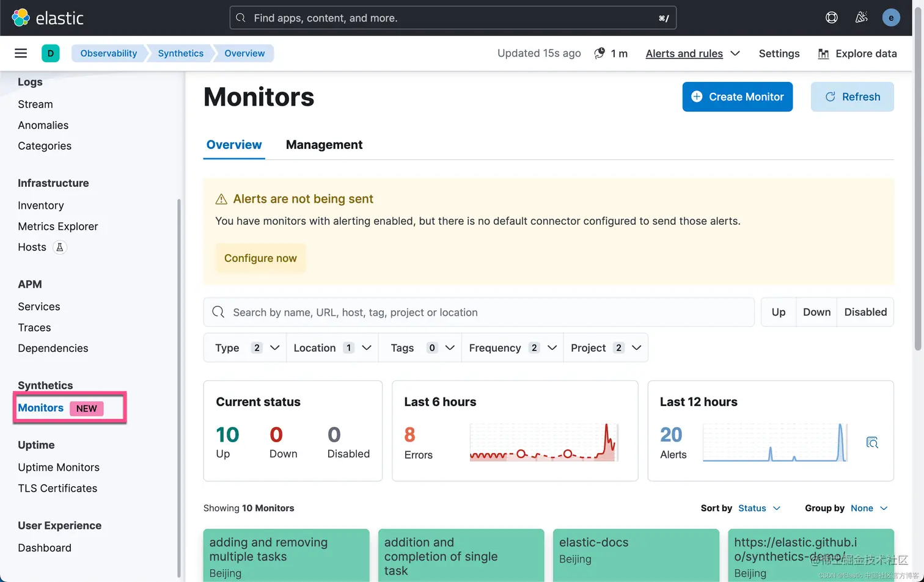
Task: Open Logs Stream in sidebar
Action: [x=35, y=104]
